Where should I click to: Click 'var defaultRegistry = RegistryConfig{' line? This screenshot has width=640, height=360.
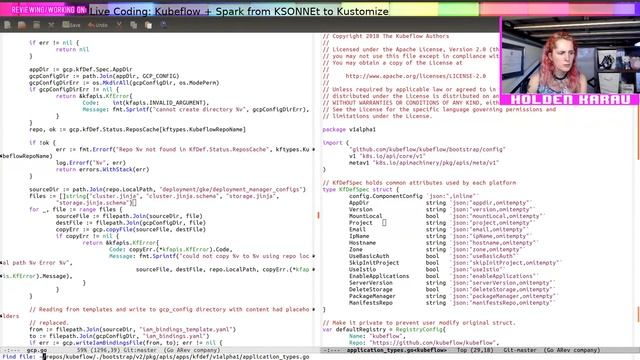coord(384,329)
